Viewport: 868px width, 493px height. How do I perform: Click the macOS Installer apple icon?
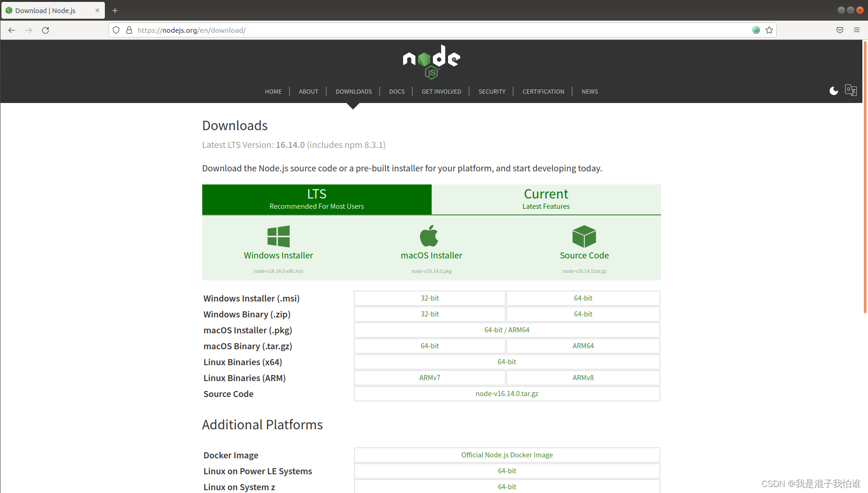click(429, 235)
